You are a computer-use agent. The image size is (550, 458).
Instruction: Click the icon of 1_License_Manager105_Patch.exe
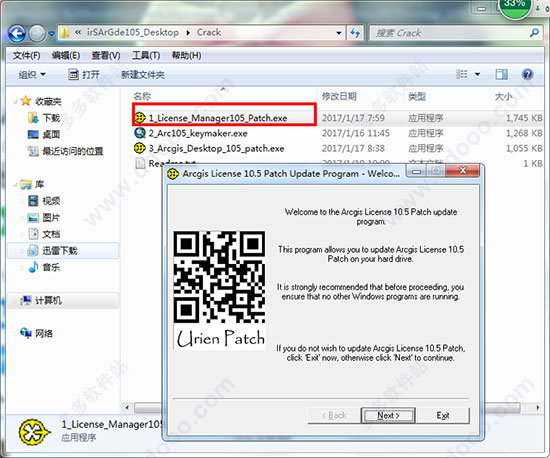click(x=140, y=117)
